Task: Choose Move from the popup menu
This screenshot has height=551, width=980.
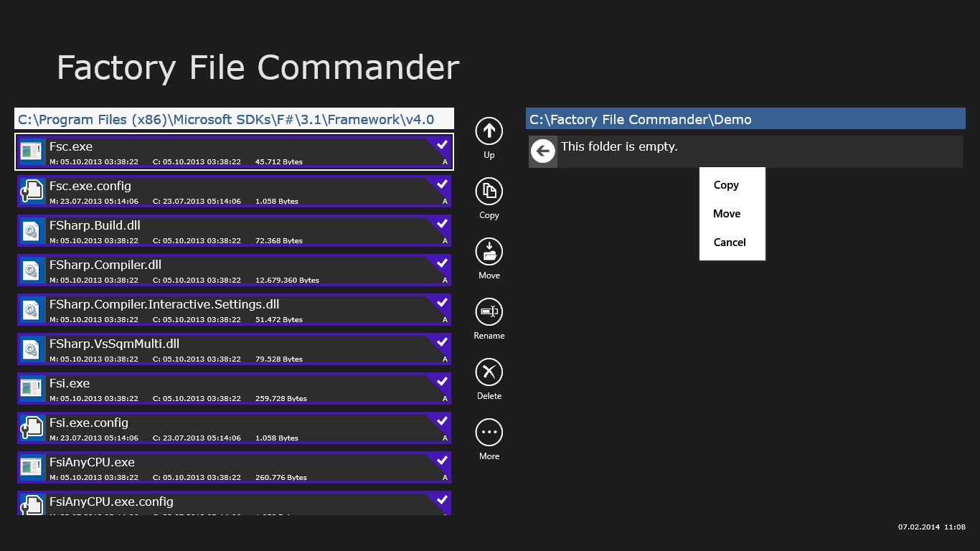Action: click(727, 214)
